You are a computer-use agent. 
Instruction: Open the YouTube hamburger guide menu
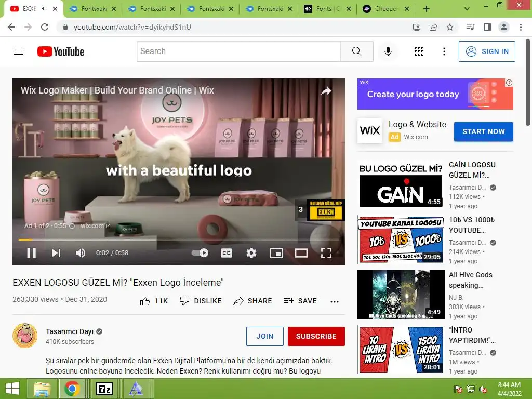tap(19, 51)
